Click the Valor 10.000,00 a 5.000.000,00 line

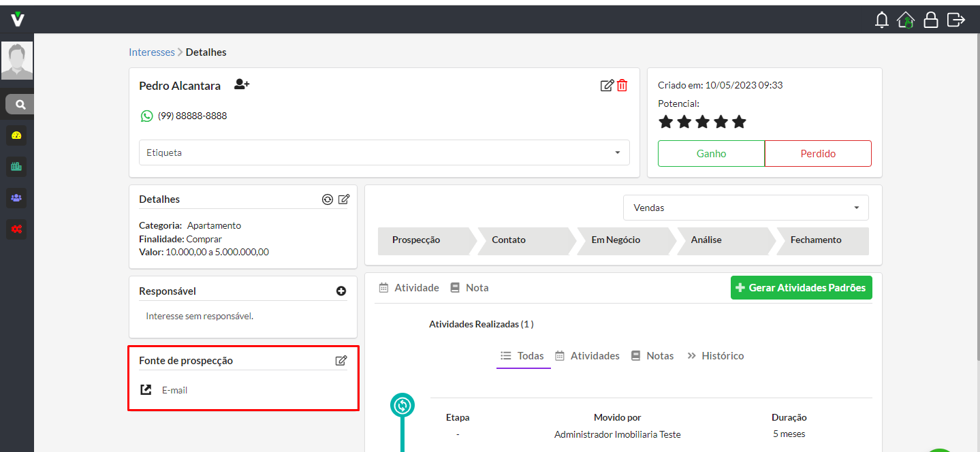204,252
